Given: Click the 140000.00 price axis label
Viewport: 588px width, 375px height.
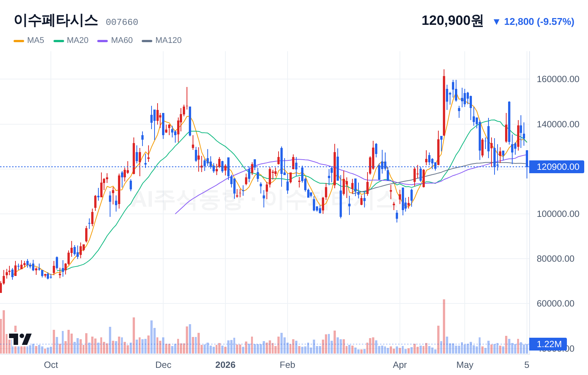Looking at the screenshot, I should [x=558, y=124].
